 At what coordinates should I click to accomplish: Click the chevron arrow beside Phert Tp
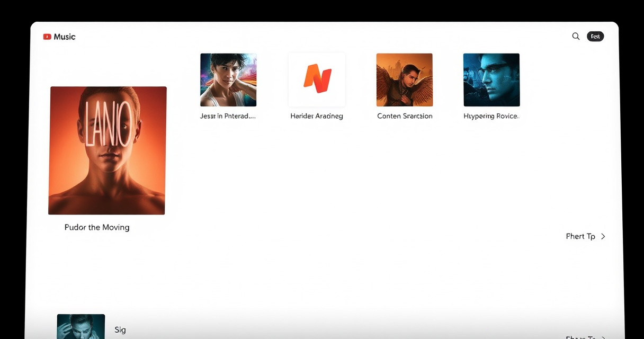(x=603, y=236)
